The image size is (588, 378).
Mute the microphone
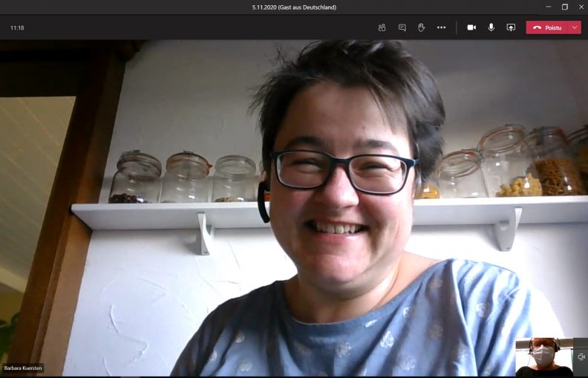[x=491, y=27]
